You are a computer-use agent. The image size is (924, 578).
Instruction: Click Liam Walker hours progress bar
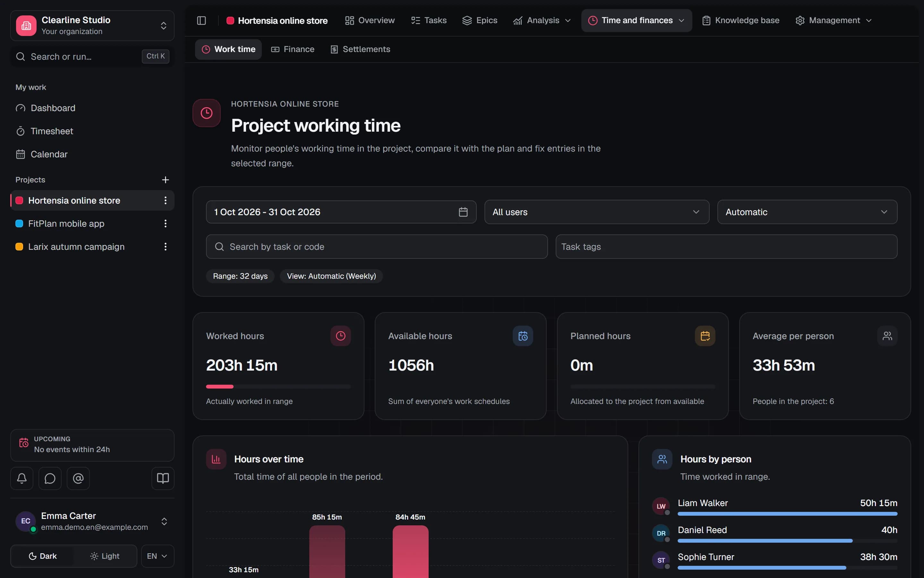tap(787, 514)
